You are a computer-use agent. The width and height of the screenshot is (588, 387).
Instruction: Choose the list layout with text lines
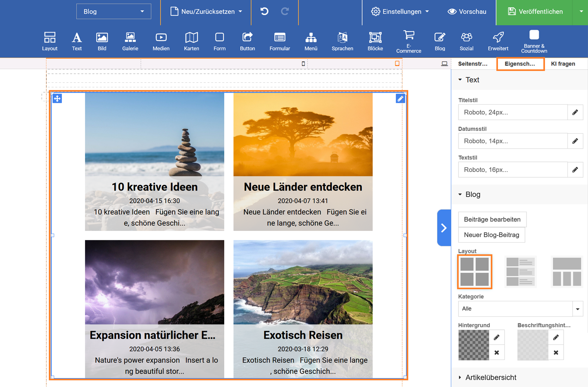[x=520, y=272]
